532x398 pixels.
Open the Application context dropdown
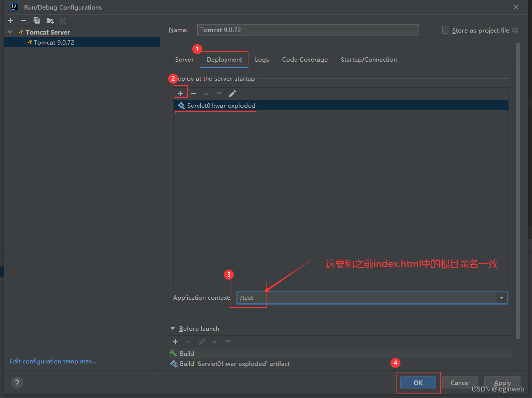(501, 298)
